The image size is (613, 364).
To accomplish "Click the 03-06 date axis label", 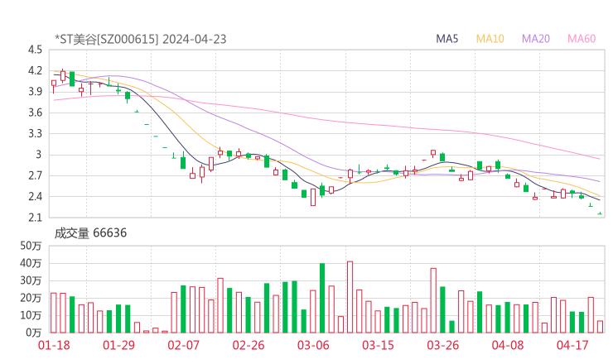I will click(313, 345).
